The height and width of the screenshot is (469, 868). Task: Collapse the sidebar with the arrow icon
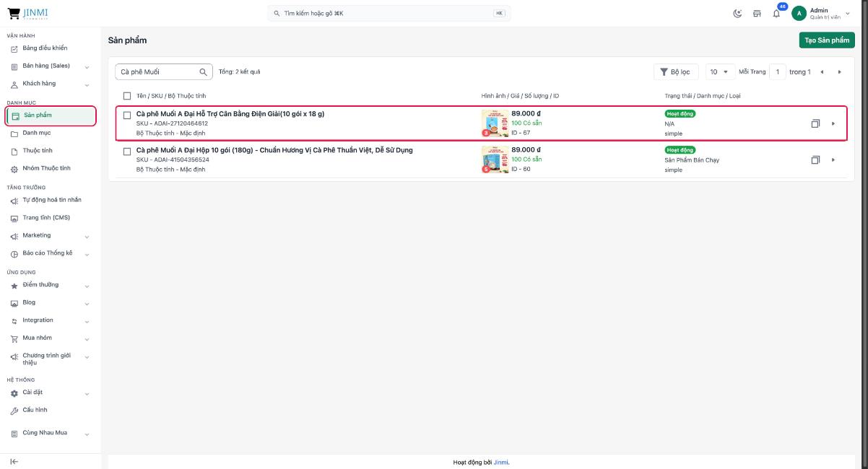pyautogui.click(x=14, y=462)
